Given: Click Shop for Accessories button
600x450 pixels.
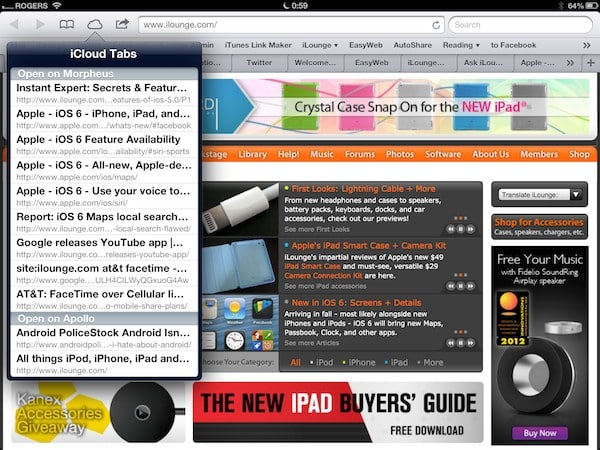Looking at the screenshot, I should [540, 227].
